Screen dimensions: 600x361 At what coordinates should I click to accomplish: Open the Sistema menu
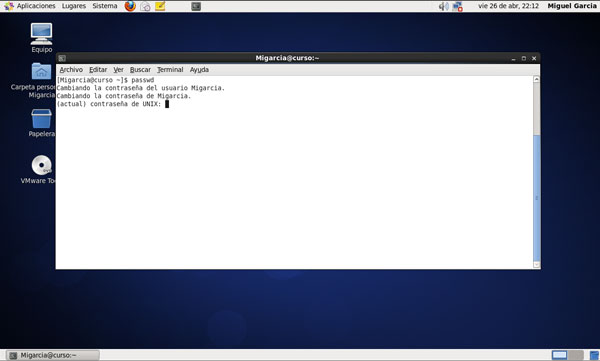(104, 6)
